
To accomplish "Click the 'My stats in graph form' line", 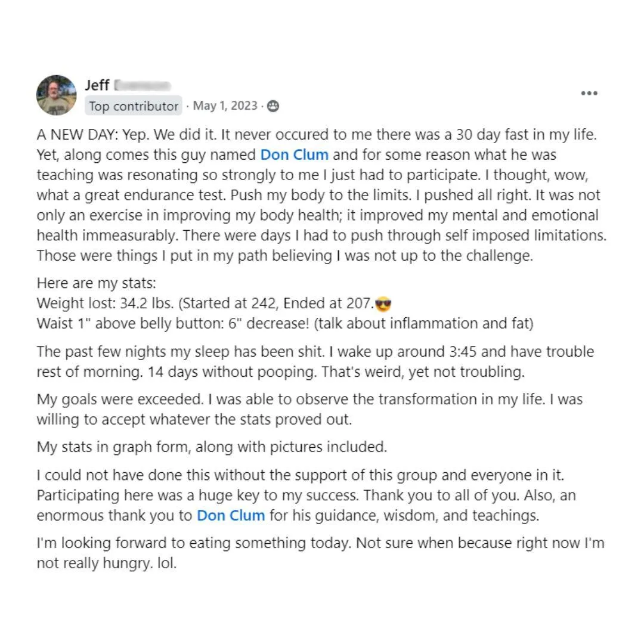I will [x=212, y=447].
